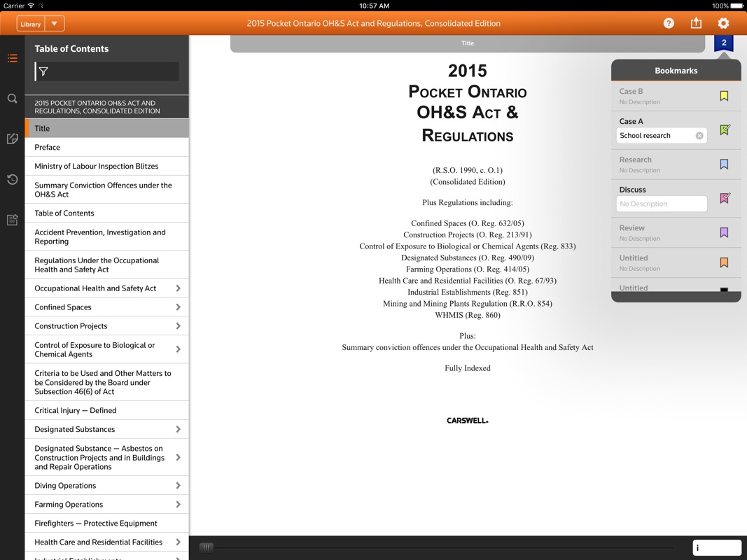Expand the Diving Operations chevron

coord(179,485)
